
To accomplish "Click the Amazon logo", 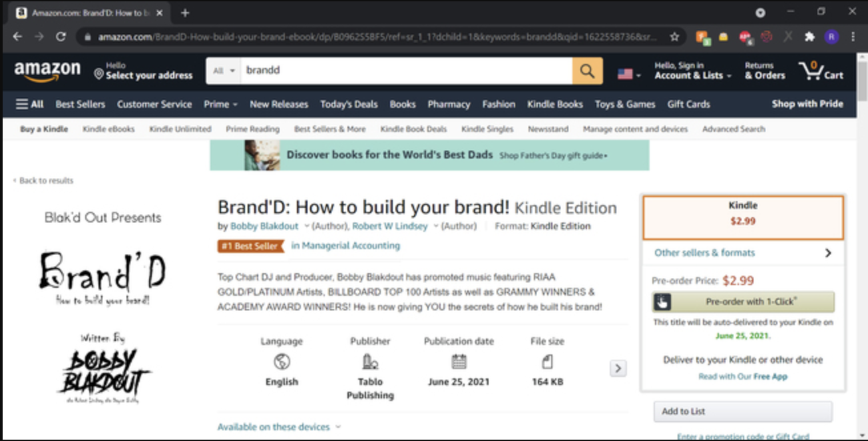I will coord(47,71).
